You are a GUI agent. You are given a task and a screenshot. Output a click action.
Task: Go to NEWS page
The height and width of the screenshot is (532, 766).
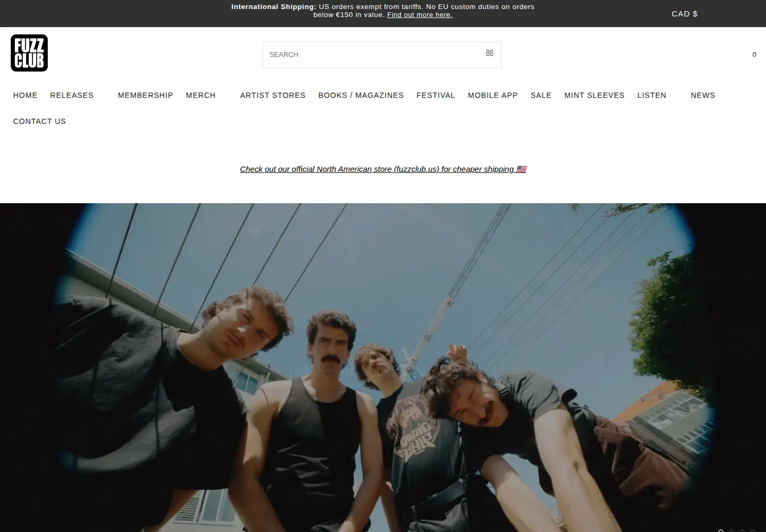(703, 95)
